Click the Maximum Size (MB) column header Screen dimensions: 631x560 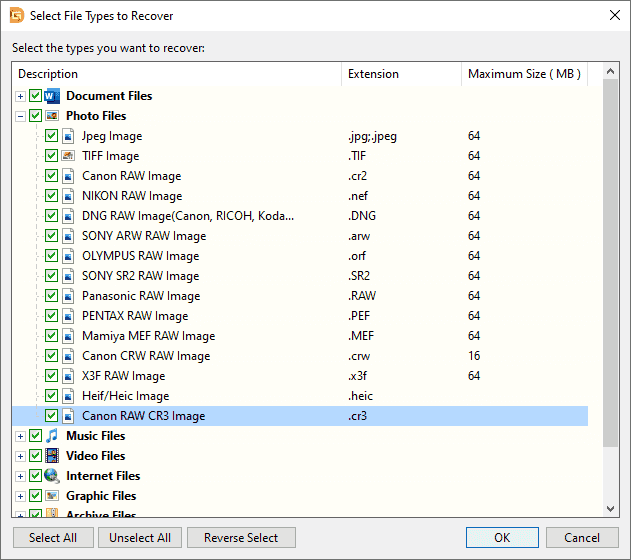pos(524,74)
